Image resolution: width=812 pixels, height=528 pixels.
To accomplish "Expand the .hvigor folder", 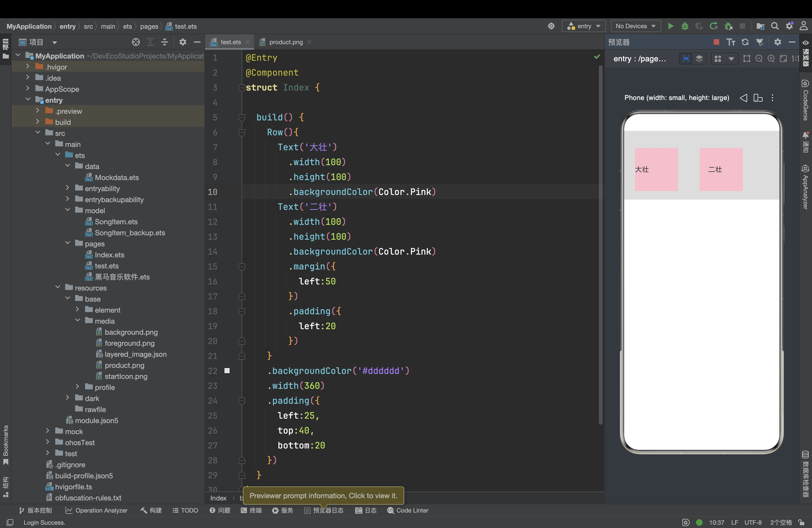I will click(x=28, y=67).
